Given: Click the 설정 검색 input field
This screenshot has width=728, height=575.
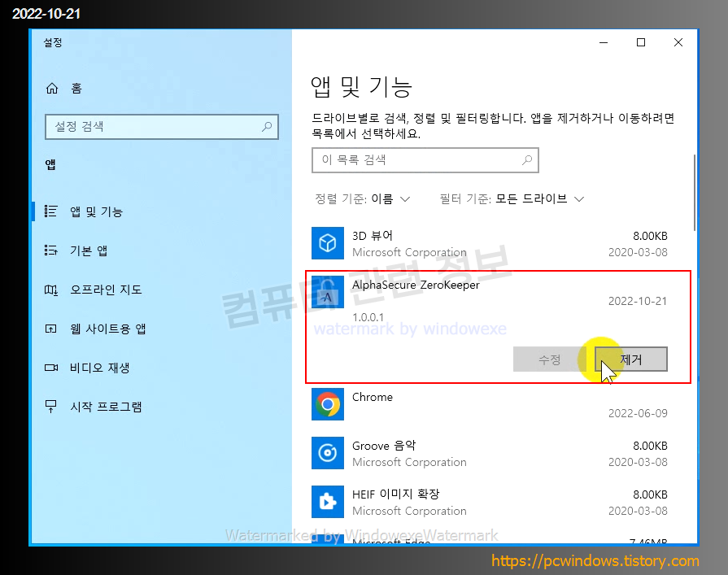Looking at the screenshot, I should click(x=162, y=127).
